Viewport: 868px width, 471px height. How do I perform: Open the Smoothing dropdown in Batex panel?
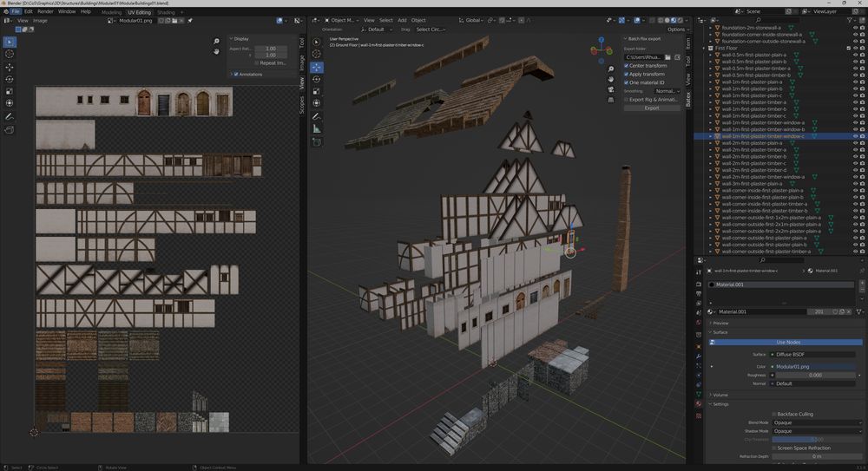pos(667,91)
